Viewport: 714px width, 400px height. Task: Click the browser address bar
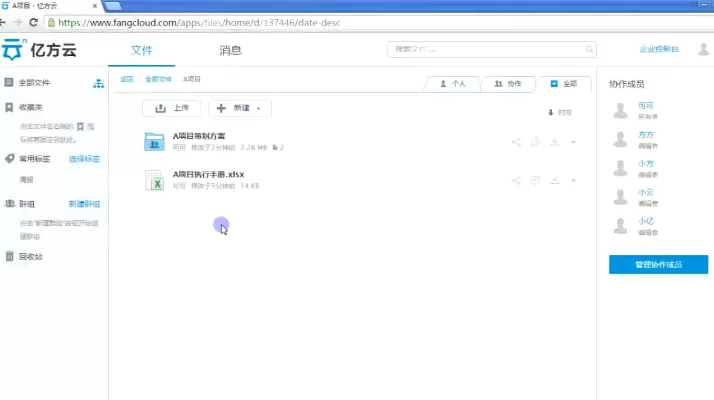(378, 22)
